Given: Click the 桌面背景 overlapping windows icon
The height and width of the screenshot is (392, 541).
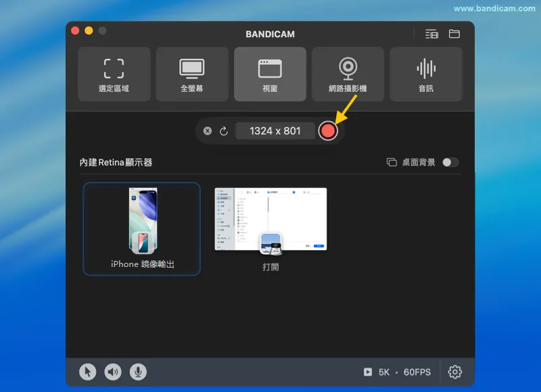Looking at the screenshot, I should pyautogui.click(x=392, y=162).
